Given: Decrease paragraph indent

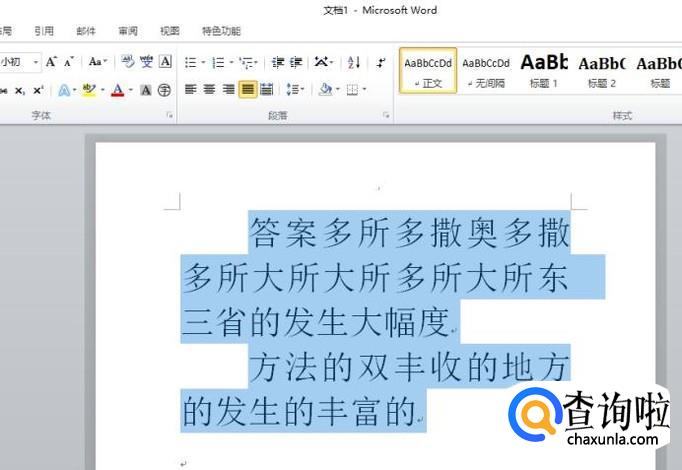Looking at the screenshot, I should pyautogui.click(x=278, y=62).
